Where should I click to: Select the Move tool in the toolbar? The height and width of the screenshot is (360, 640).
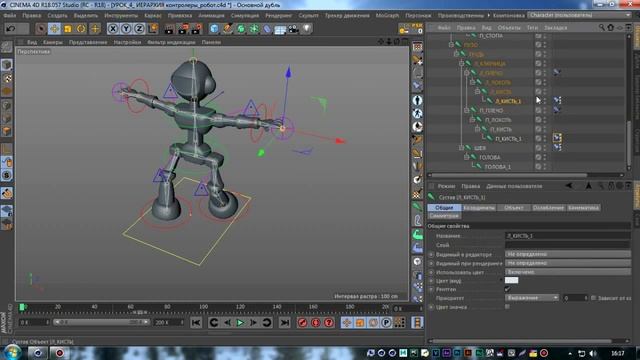54,29
